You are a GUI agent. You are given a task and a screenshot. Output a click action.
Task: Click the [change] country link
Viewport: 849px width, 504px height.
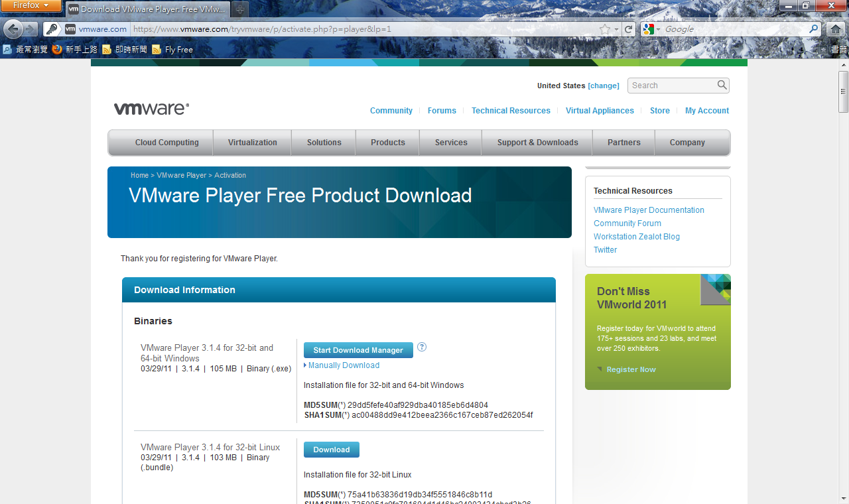[604, 86]
